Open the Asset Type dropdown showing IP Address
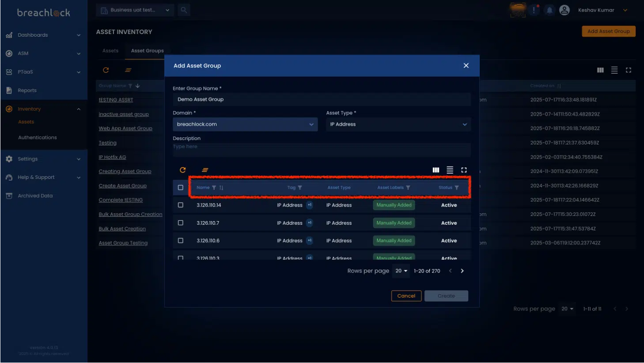Image resolution: width=644 pixels, height=363 pixels. 398,124
